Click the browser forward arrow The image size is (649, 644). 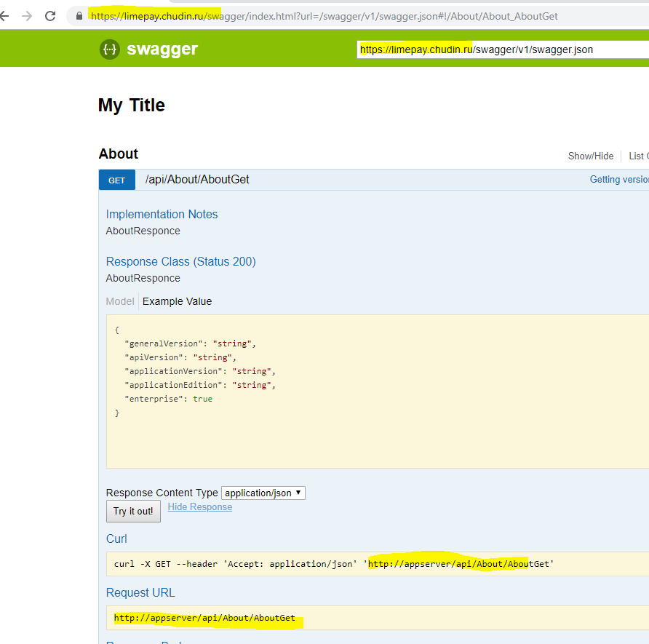(x=28, y=14)
